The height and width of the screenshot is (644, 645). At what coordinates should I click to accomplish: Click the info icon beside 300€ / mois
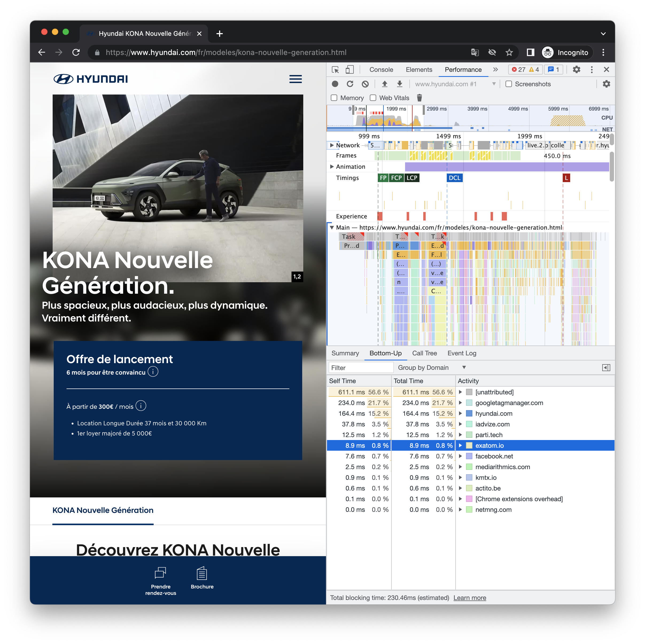[x=141, y=406]
